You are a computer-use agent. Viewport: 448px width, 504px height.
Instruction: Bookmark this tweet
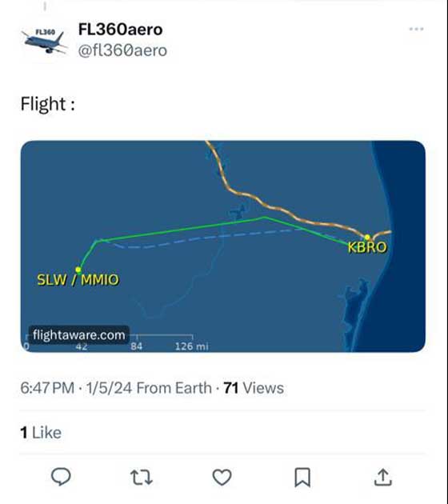click(302, 478)
